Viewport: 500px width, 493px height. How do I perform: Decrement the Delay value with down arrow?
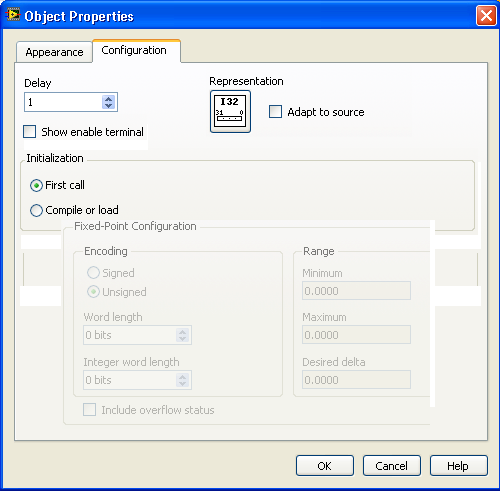(108, 105)
